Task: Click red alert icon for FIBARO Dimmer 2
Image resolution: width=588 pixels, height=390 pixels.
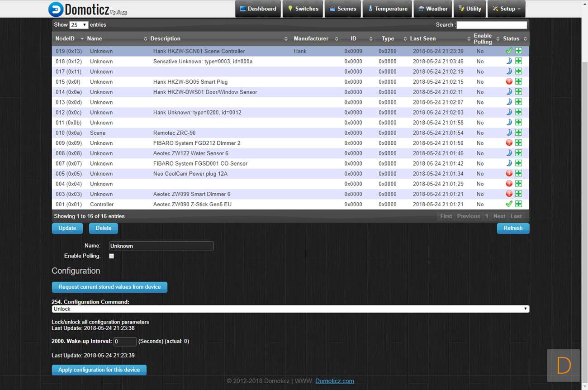Action: coord(509,143)
